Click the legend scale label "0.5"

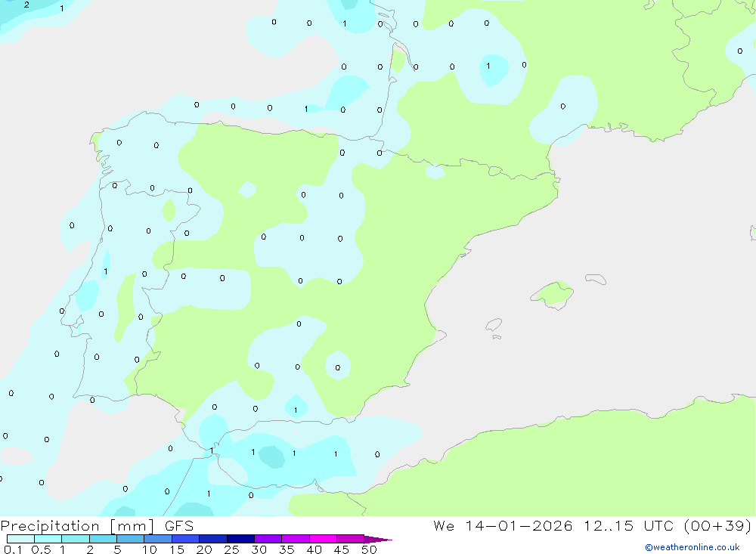[41, 549]
